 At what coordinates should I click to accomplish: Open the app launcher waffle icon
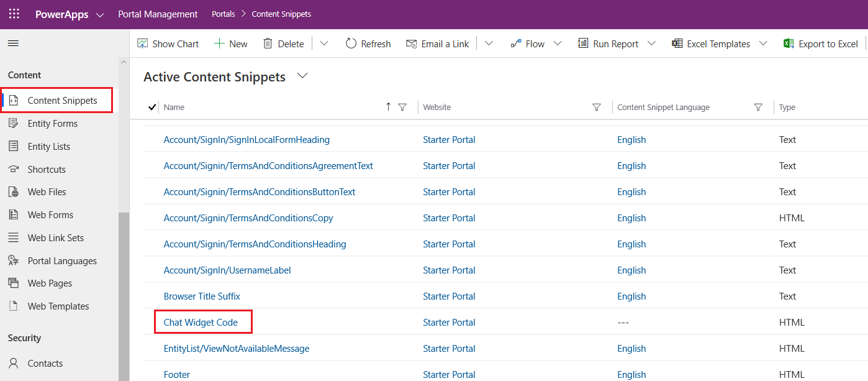coord(14,14)
